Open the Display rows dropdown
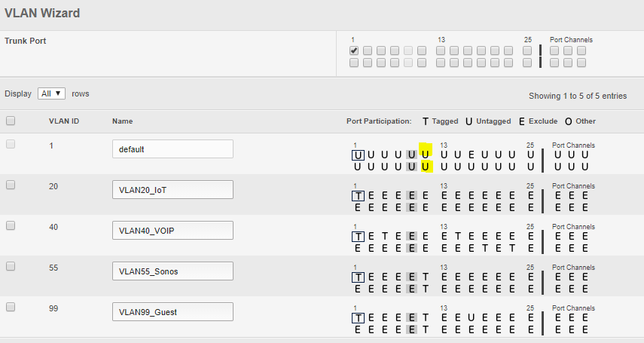Viewport: 644px width, 343px height. pyautogui.click(x=51, y=93)
